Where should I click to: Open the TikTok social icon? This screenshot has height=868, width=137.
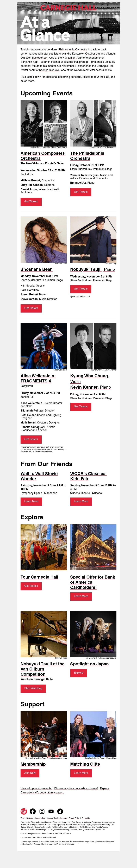click(60, 811)
